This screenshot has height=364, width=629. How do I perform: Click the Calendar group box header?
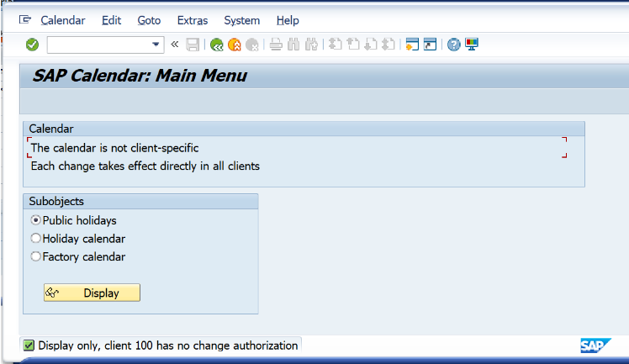(x=304, y=129)
